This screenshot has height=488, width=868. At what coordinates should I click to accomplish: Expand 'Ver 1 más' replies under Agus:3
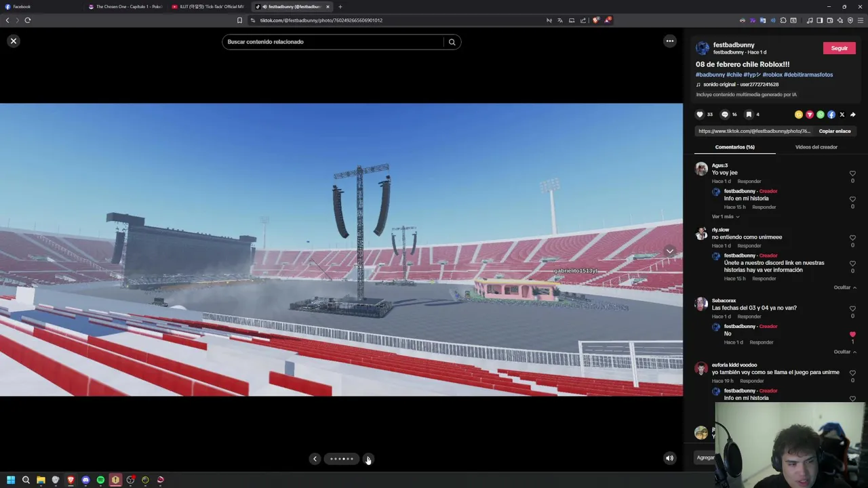click(725, 217)
